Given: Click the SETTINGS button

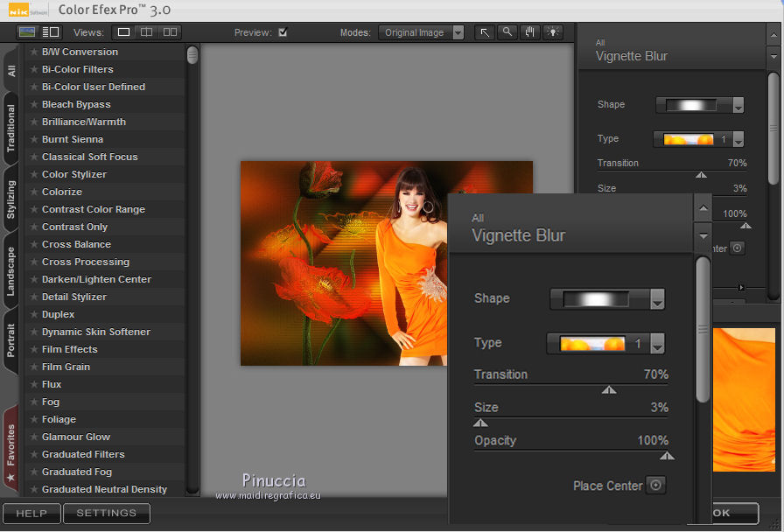Looking at the screenshot, I should click(x=106, y=513).
